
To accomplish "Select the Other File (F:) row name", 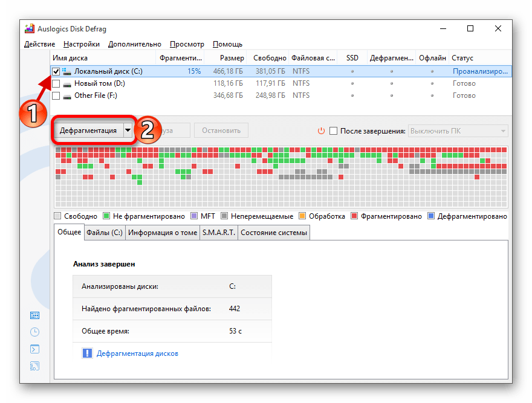I will pos(96,95).
